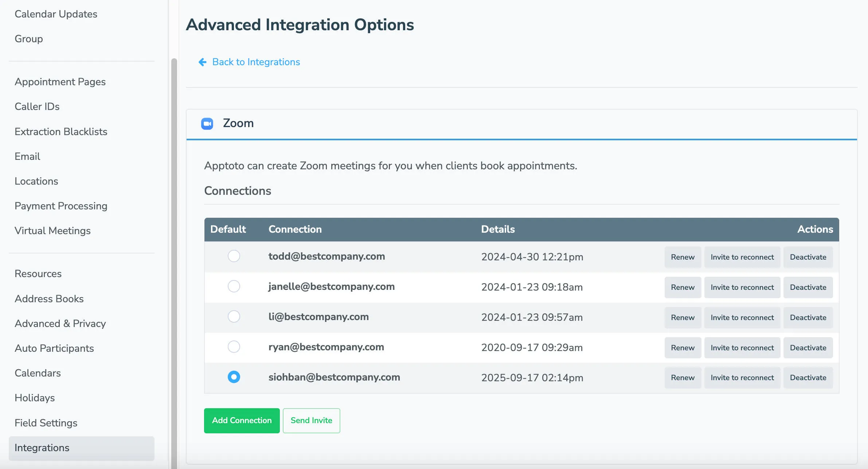
Task: Follow the Back to Integrations link
Action: pyautogui.click(x=255, y=62)
